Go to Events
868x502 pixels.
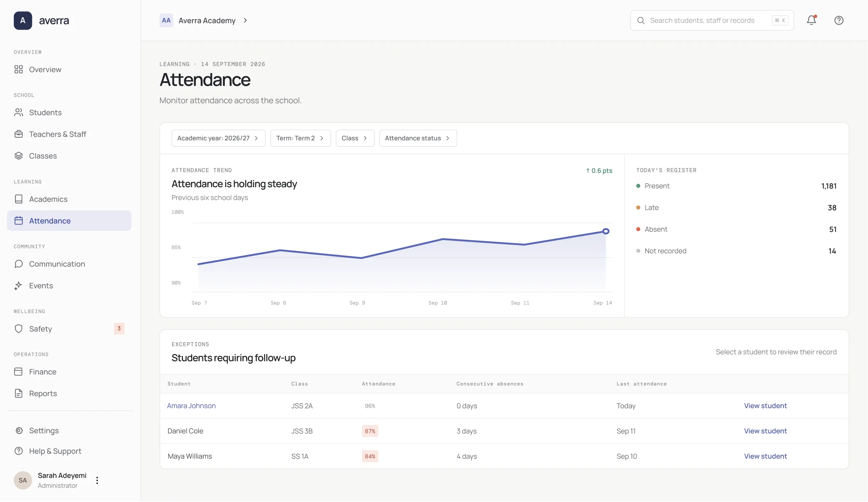click(69, 285)
